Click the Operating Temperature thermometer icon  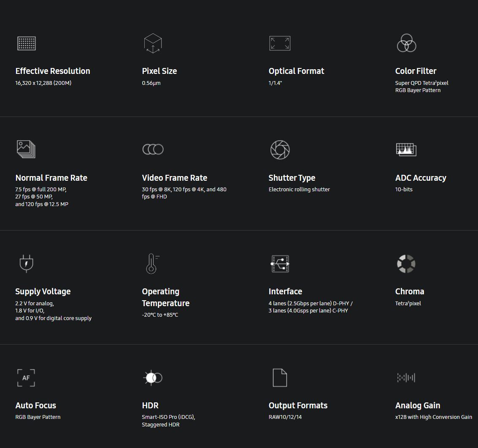coord(152,263)
